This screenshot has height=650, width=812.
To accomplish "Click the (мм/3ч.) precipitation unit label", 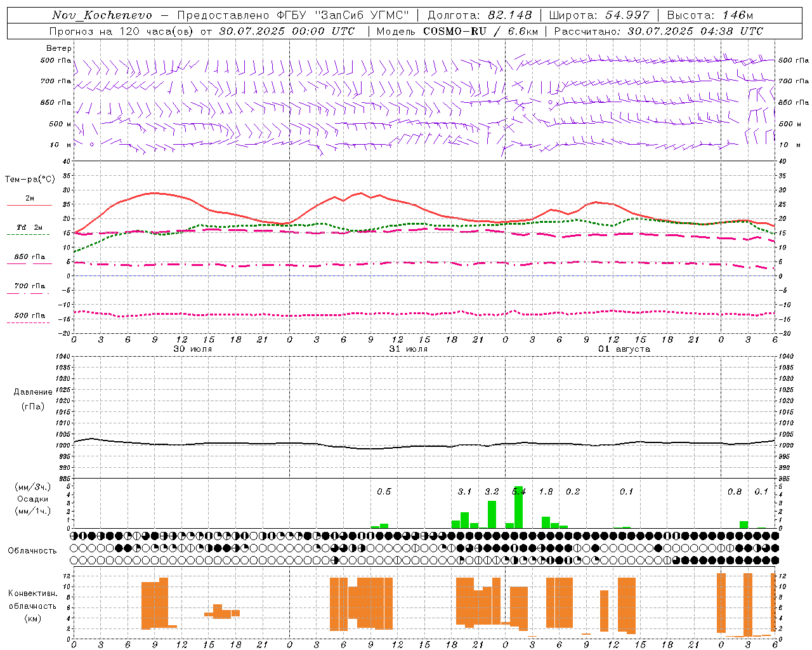I will coord(33,487).
